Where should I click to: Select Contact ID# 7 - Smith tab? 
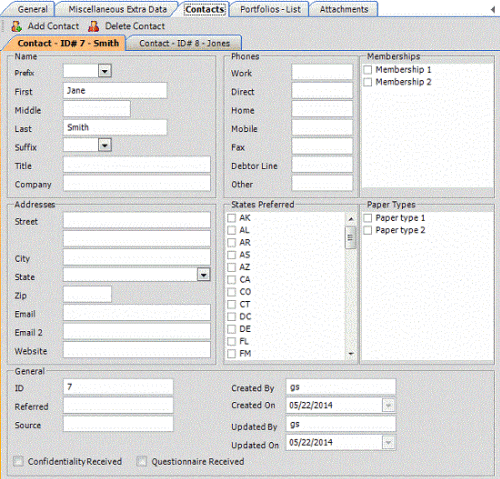(x=68, y=43)
